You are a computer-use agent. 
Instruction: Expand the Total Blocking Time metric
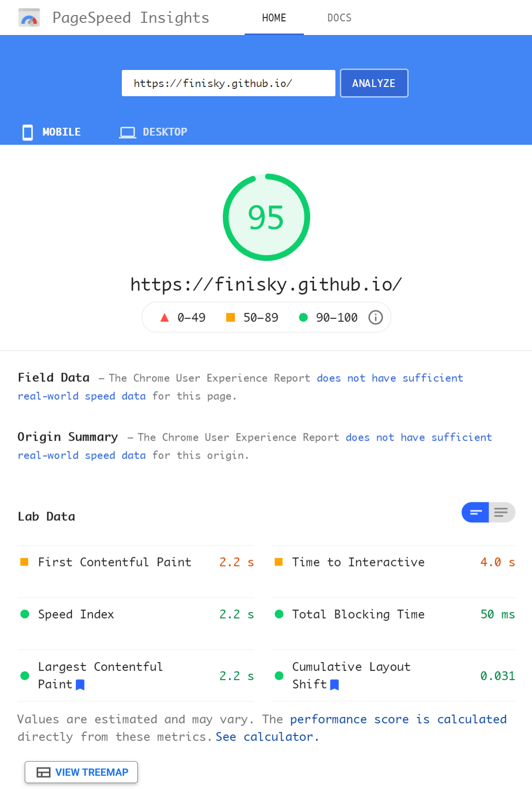358,614
